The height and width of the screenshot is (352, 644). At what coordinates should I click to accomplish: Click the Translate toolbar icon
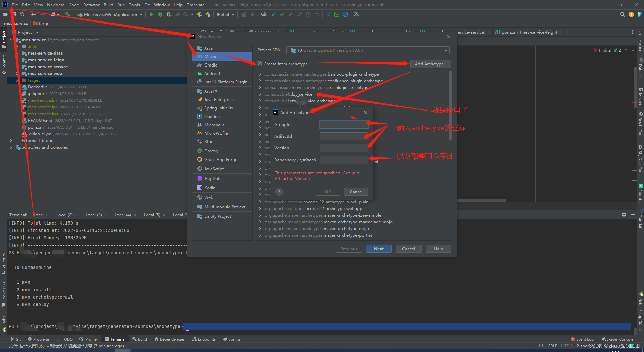356,14
